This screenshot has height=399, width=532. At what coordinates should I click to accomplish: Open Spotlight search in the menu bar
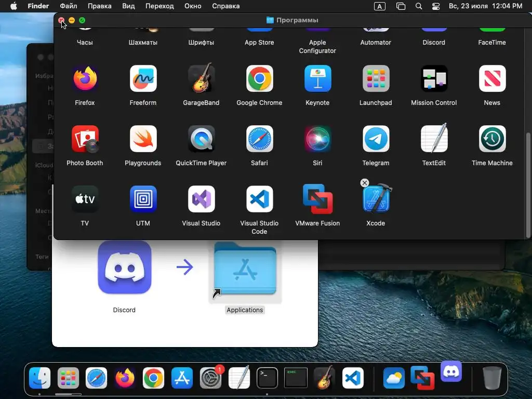click(419, 6)
